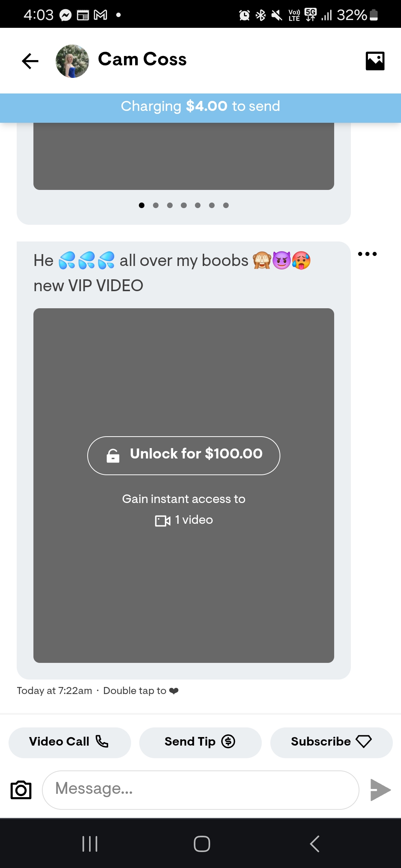Open the Send Tip option

click(x=200, y=742)
